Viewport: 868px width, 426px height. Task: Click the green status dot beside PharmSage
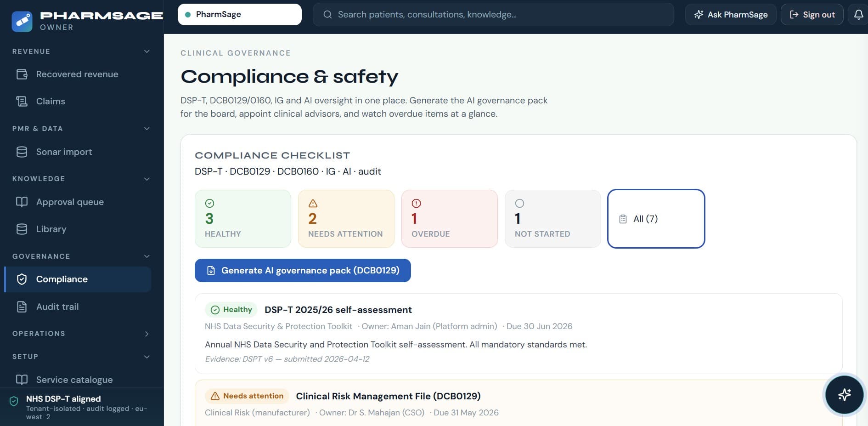pyautogui.click(x=187, y=15)
